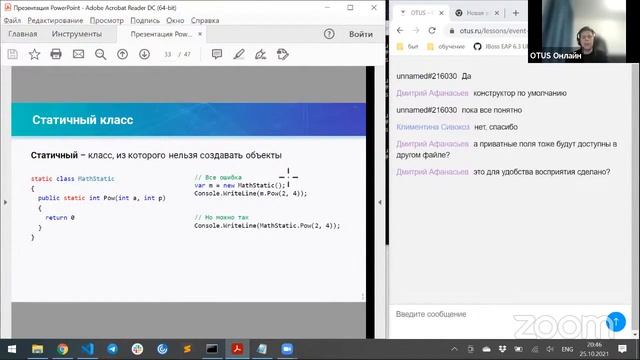Click the Save icon in Acrobat toolbar

pos(13,54)
